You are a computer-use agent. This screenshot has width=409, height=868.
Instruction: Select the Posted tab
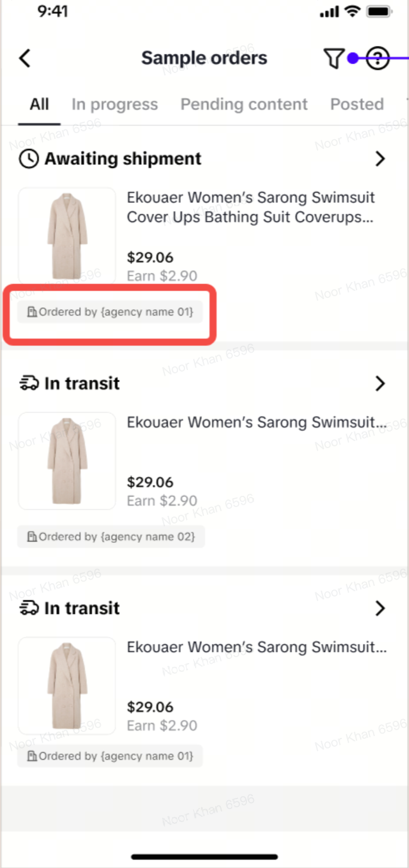tap(357, 105)
